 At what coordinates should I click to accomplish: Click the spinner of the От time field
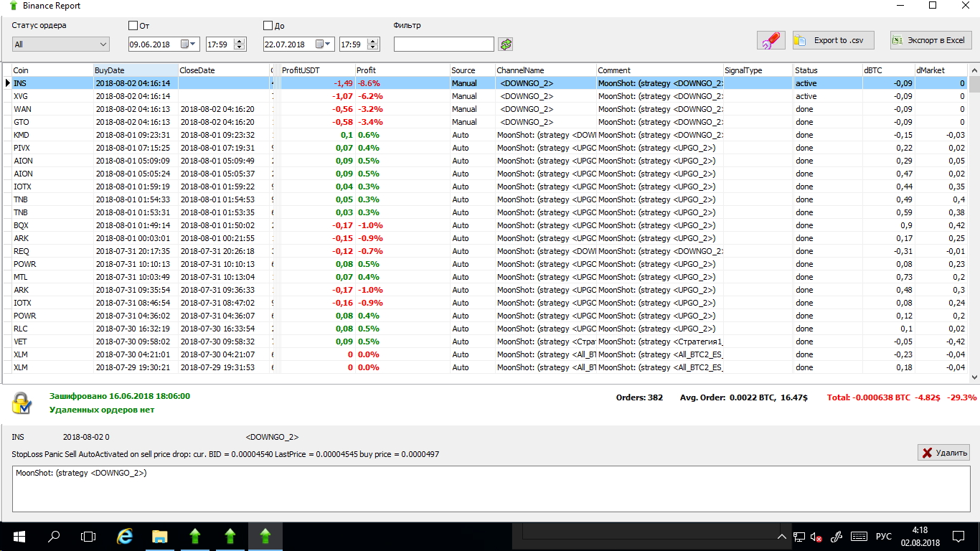click(x=240, y=44)
